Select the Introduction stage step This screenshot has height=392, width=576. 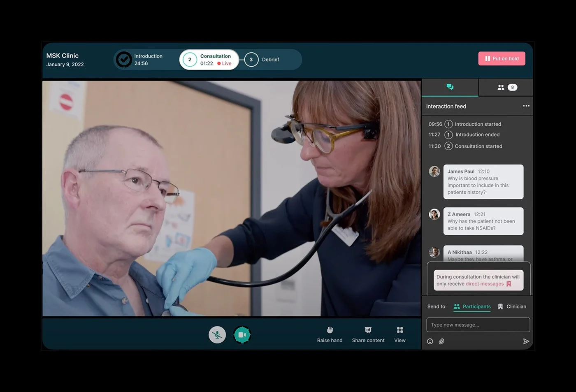(x=140, y=60)
